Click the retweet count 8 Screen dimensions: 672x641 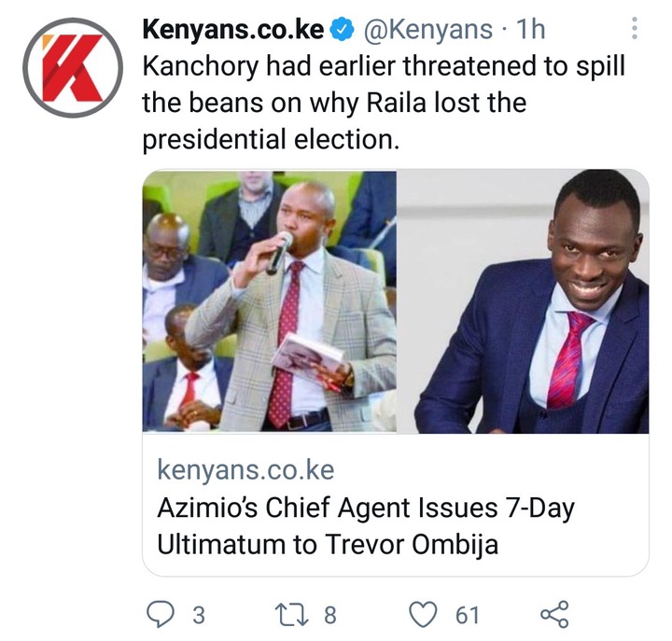(x=330, y=615)
